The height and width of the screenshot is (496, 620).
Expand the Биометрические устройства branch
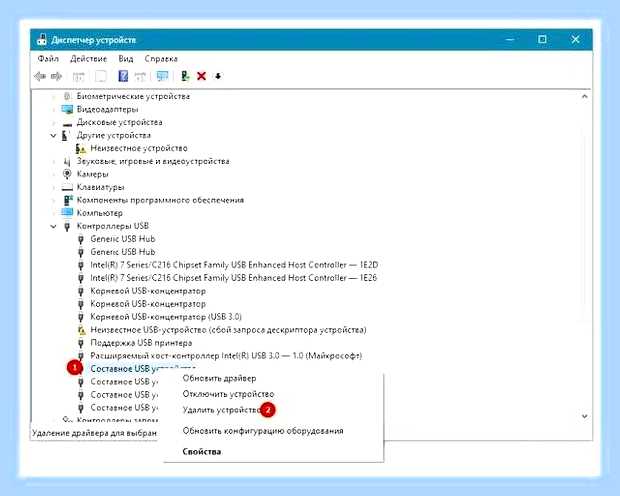coord(53,97)
